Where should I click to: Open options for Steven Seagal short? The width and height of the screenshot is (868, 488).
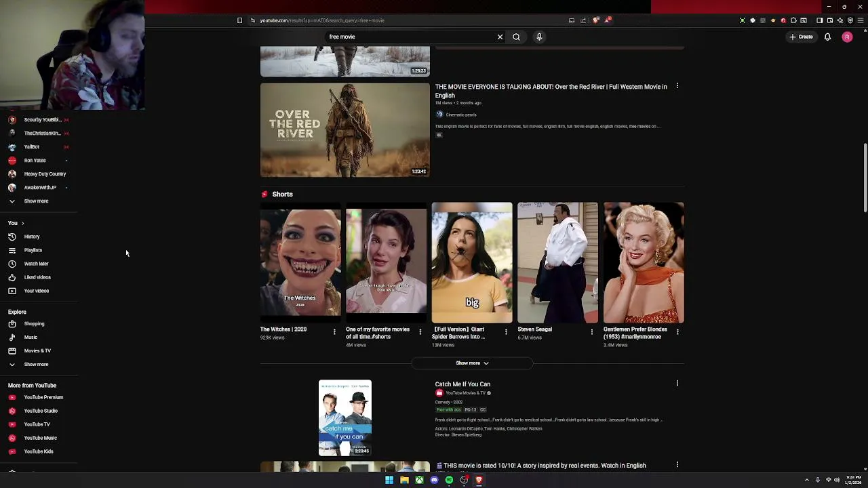pyautogui.click(x=591, y=331)
